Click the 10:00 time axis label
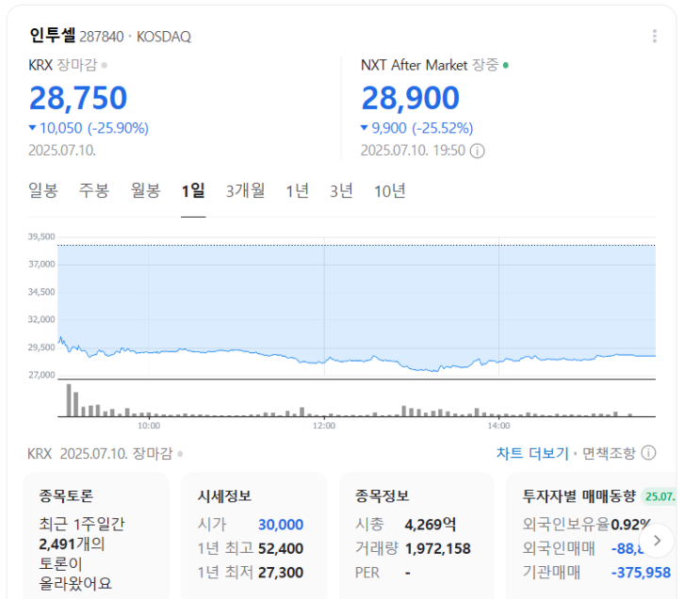The width and height of the screenshot is (700, 599). 149,426
